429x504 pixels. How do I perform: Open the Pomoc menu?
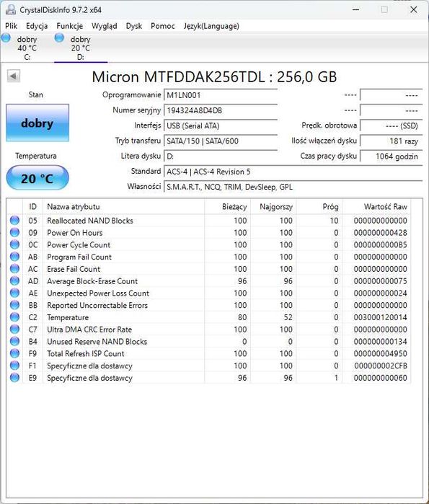(x=163, y=26)
